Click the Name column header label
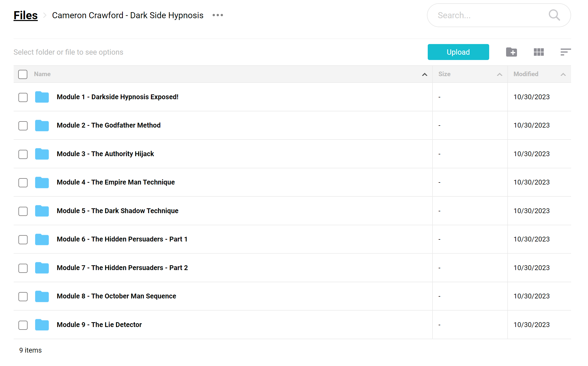Viewport: 588px width, 366px height. pos(42,74)
